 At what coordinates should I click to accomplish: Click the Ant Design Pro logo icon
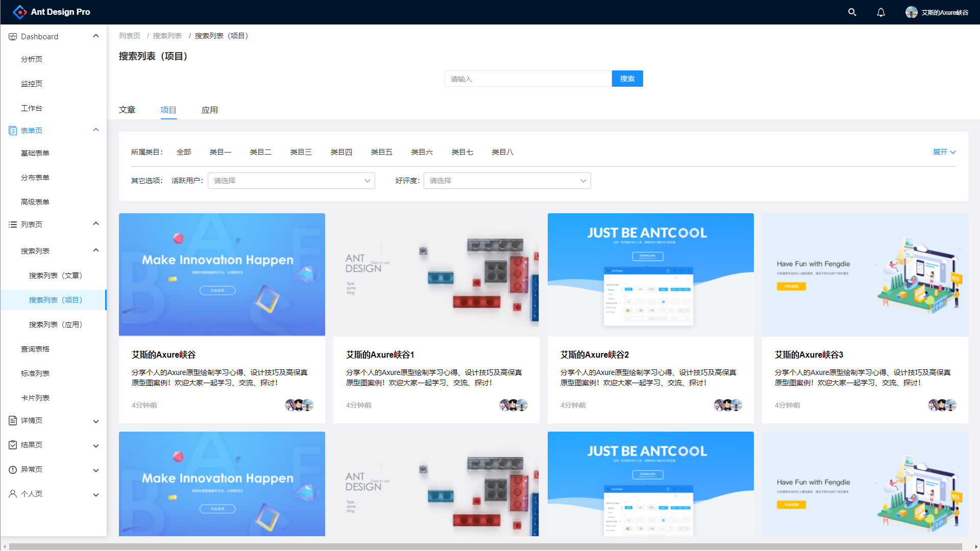19,12
